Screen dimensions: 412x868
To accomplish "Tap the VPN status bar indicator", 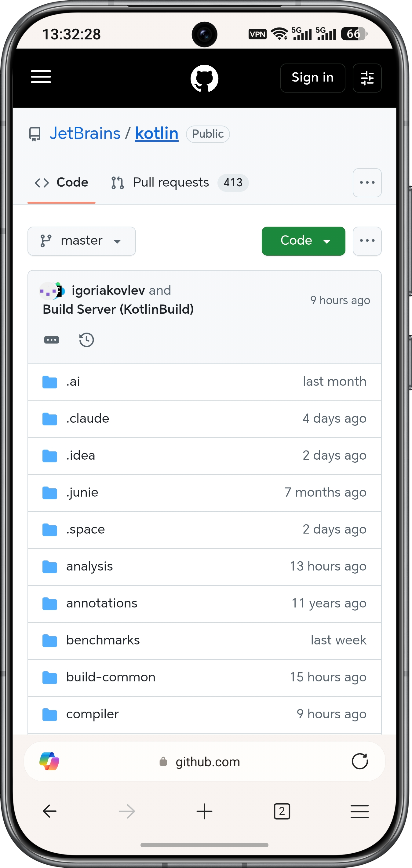I will tap(257, 34).
